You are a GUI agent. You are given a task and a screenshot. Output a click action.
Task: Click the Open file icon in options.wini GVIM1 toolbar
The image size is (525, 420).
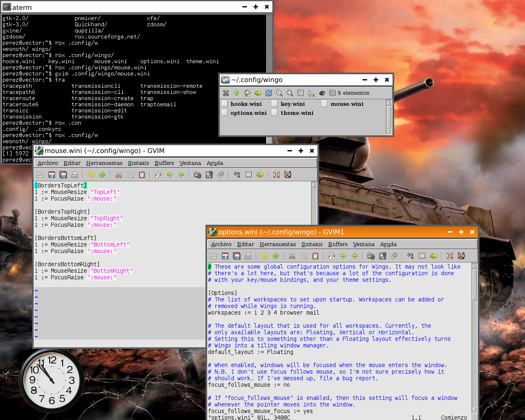214,256
